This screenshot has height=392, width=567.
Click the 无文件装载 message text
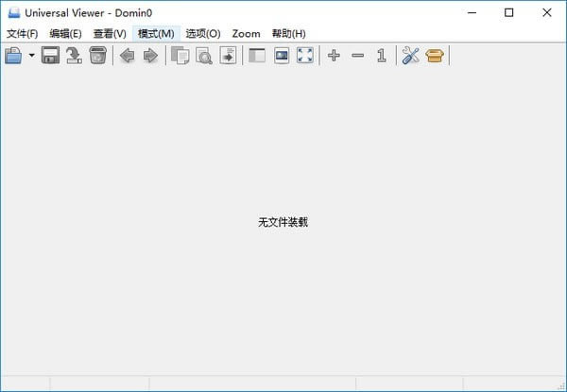[283, 222]
